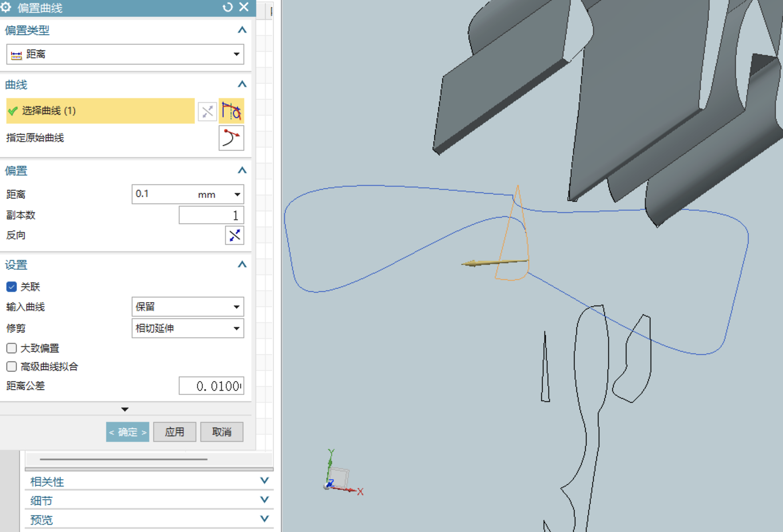
Task: Expand the 相关性 panel
Action: (264, 481)
